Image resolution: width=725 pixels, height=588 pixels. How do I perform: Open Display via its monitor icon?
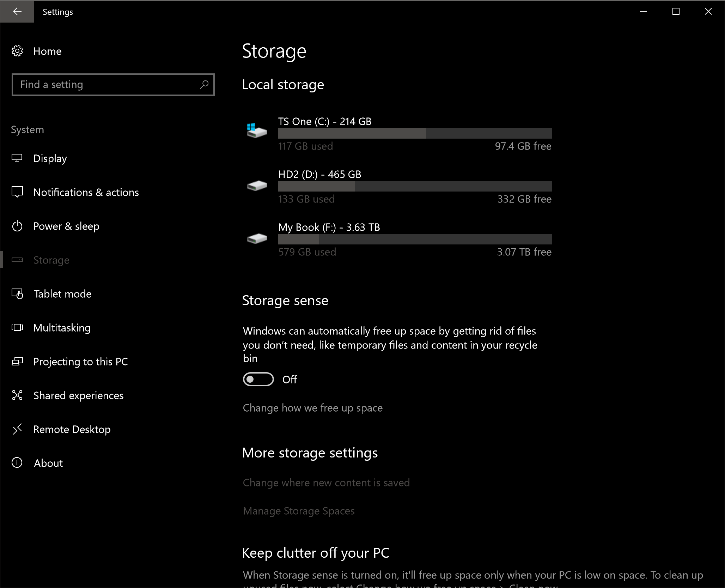coord(17,158)
